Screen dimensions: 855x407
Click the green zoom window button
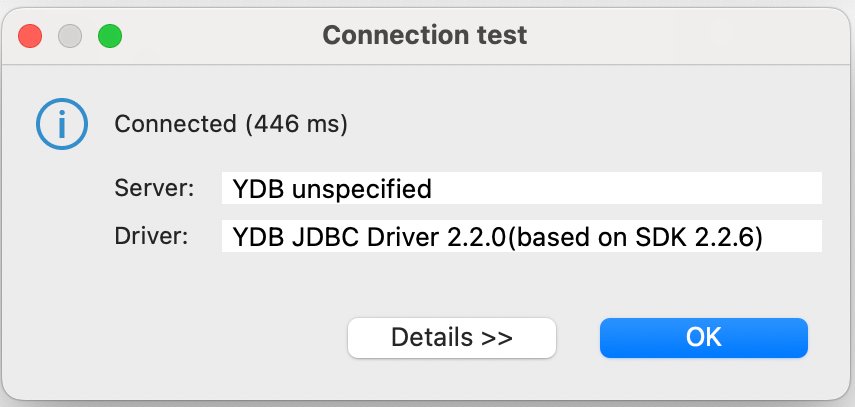click(x=109, y=37)
